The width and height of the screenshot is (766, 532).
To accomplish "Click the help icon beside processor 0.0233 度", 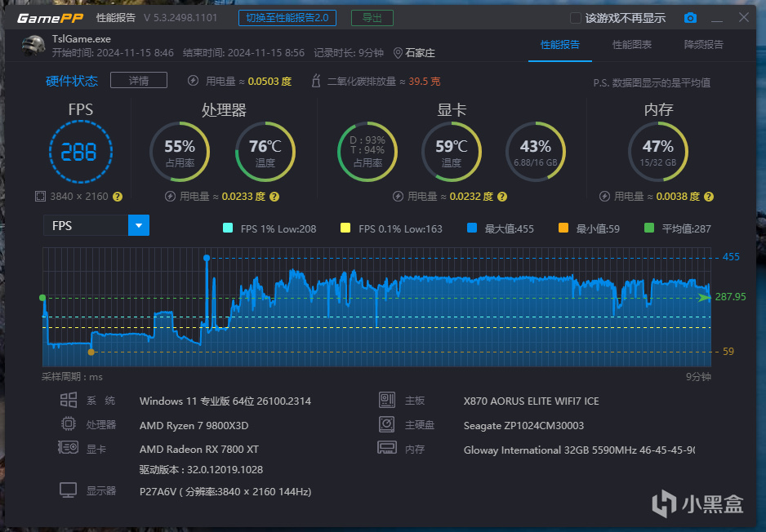I will click(x=274, y=197).
